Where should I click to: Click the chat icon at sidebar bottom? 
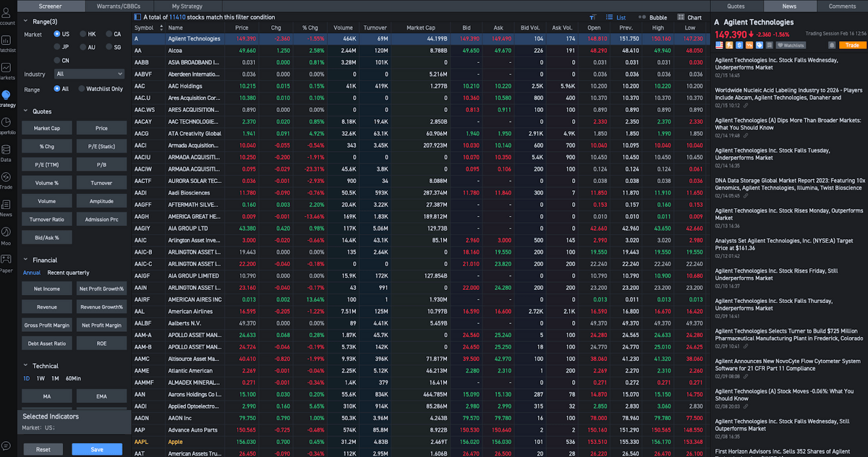[7, 447]
